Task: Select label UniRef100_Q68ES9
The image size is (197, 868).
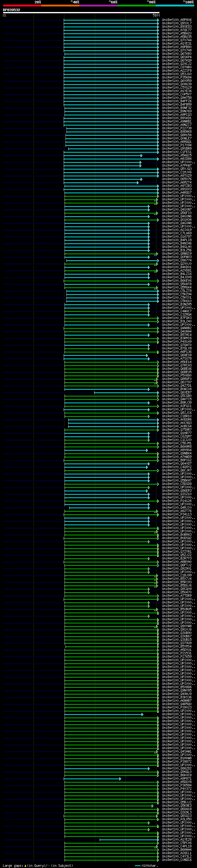Action: coord(177,355)
